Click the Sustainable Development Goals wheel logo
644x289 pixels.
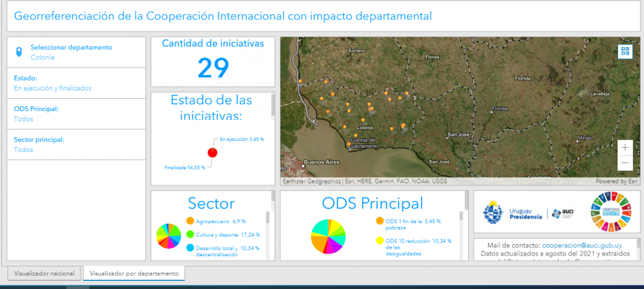coord(611,212)
